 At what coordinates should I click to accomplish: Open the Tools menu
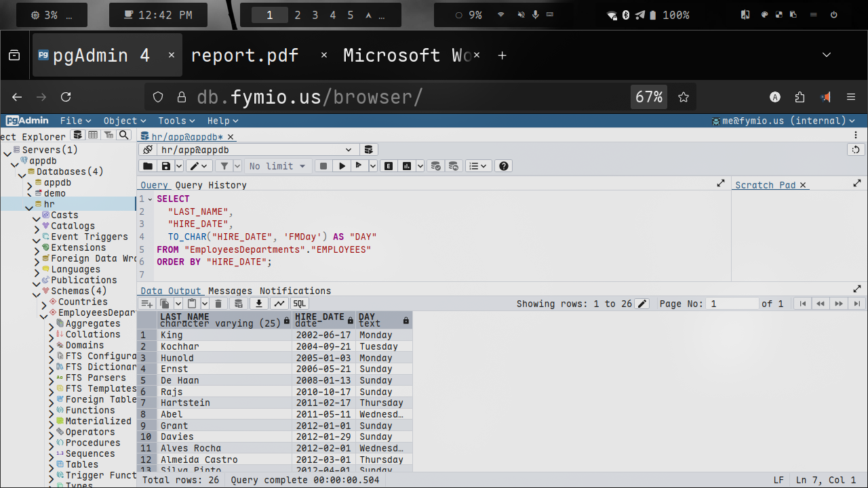coord(176,121)
